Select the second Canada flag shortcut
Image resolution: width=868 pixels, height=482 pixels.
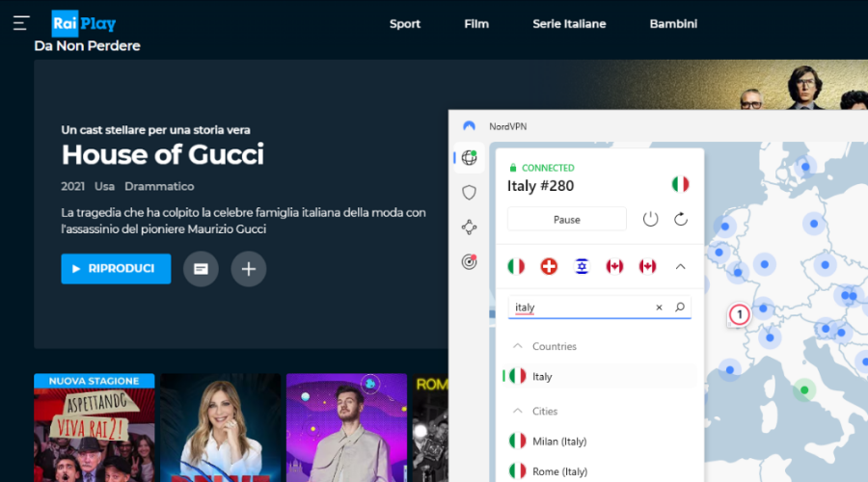[648, 266]
